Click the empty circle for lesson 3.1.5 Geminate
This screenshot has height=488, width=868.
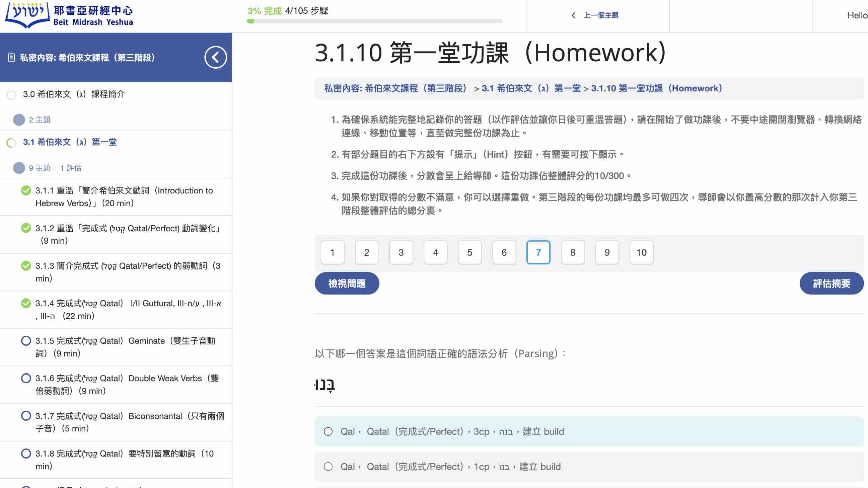(26, 341)
